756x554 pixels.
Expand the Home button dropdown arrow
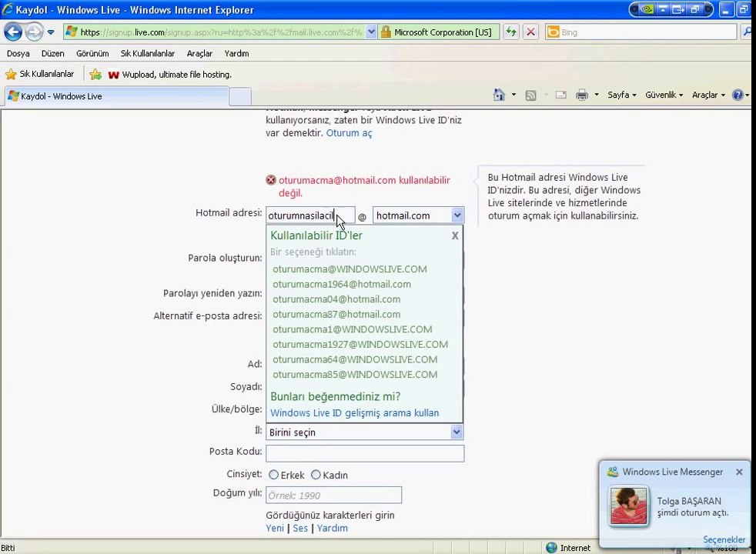click(x=513, y=95)
